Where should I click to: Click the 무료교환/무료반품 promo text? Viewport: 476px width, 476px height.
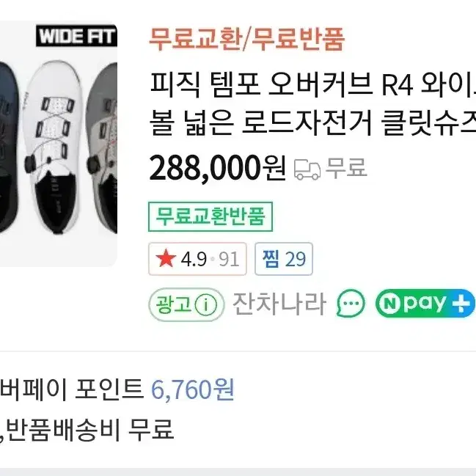[x=247, y=39]
